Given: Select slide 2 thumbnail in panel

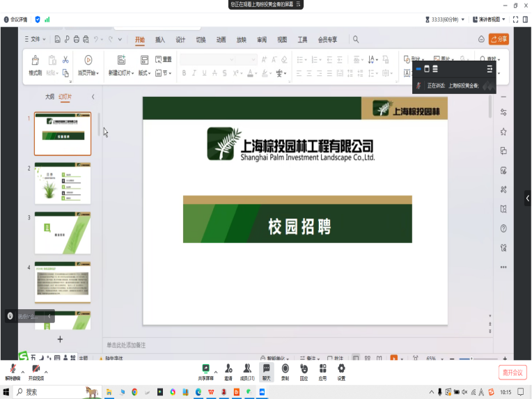Looking at the screenshot, I should (x=63, y=183).
